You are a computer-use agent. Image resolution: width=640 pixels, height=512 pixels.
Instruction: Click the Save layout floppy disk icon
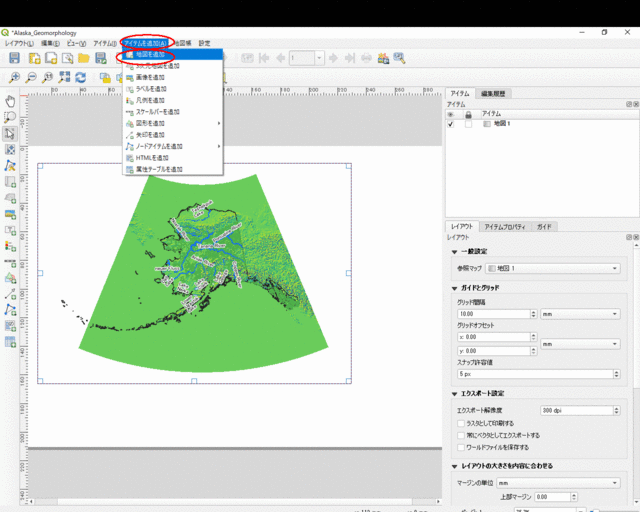(14, 59)
